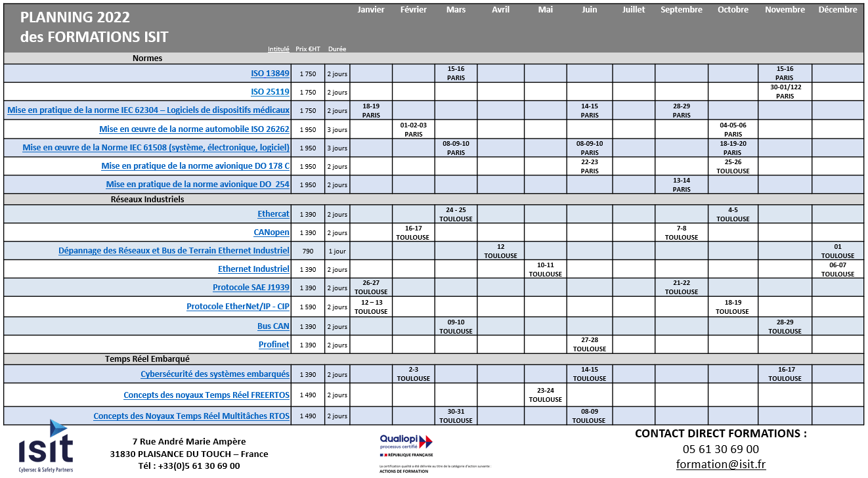This screenshot has width=868, height=478.
Task: Select the 01-02-03 PARIS cell in Février
Action: 413,129
